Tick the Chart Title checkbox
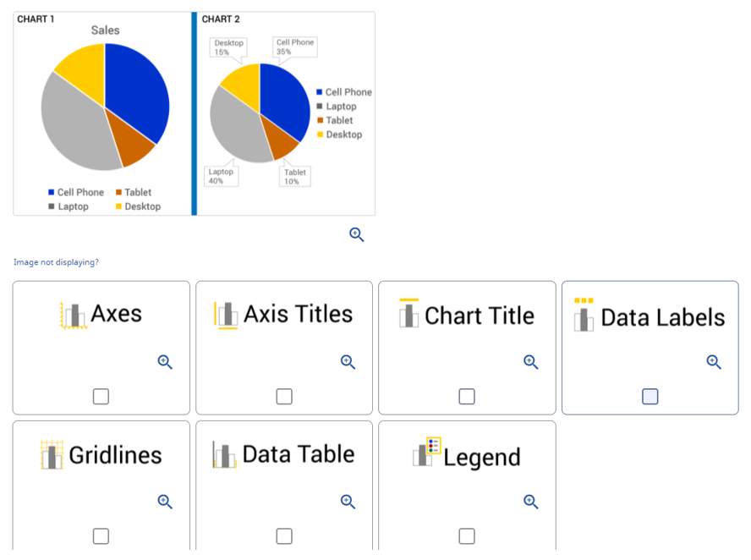Viewport: 751px width, 560px height. [x=466, y=396]
